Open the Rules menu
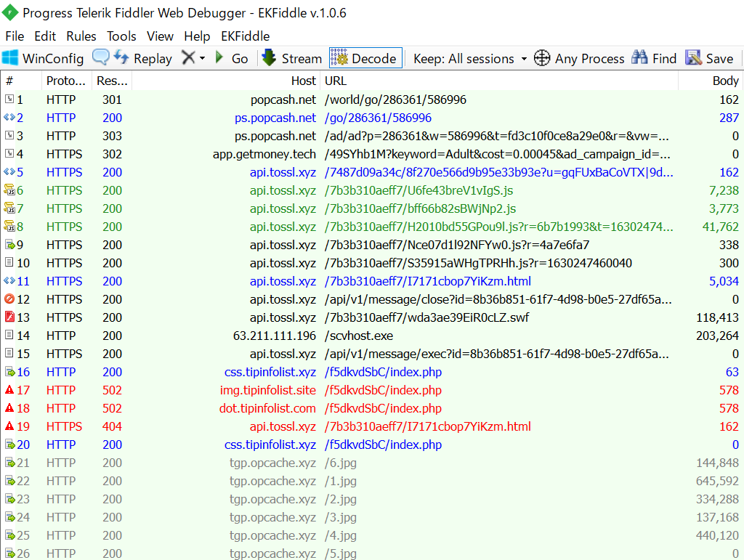The image size is (744, 560). point(81,36)
